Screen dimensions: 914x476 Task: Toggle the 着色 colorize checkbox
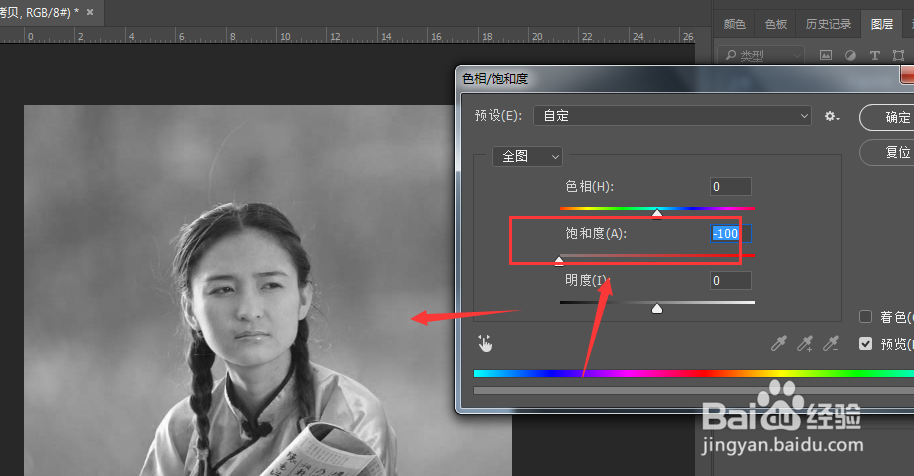click(x=866, y=316)
